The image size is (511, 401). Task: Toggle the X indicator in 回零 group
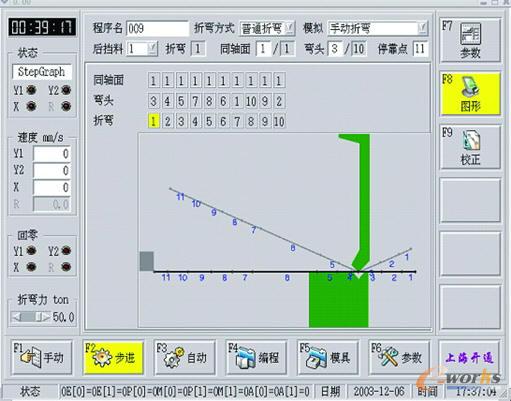[31, 267]
